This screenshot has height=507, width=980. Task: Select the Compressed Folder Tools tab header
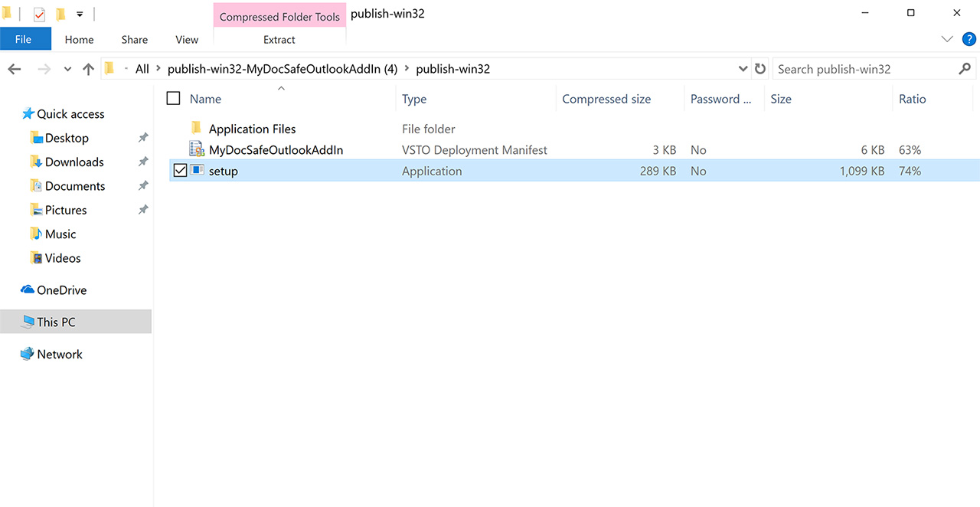click(279, 16)
